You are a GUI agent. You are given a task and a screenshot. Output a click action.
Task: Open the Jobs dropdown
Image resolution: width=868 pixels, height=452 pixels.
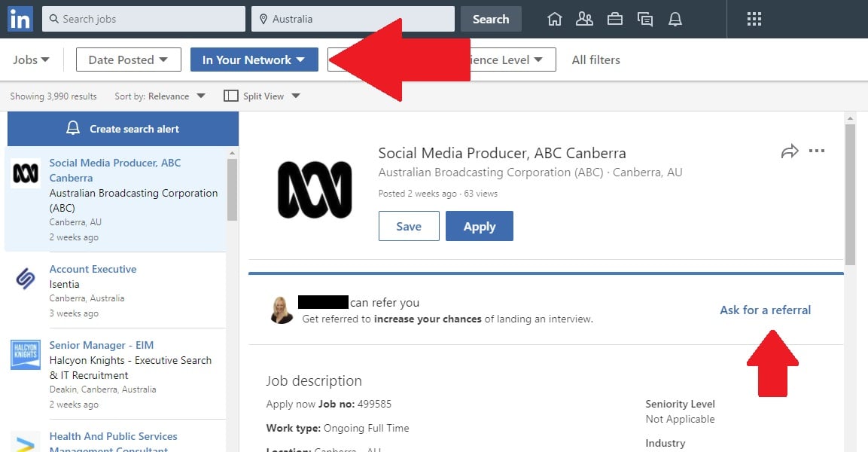point(31,60)
